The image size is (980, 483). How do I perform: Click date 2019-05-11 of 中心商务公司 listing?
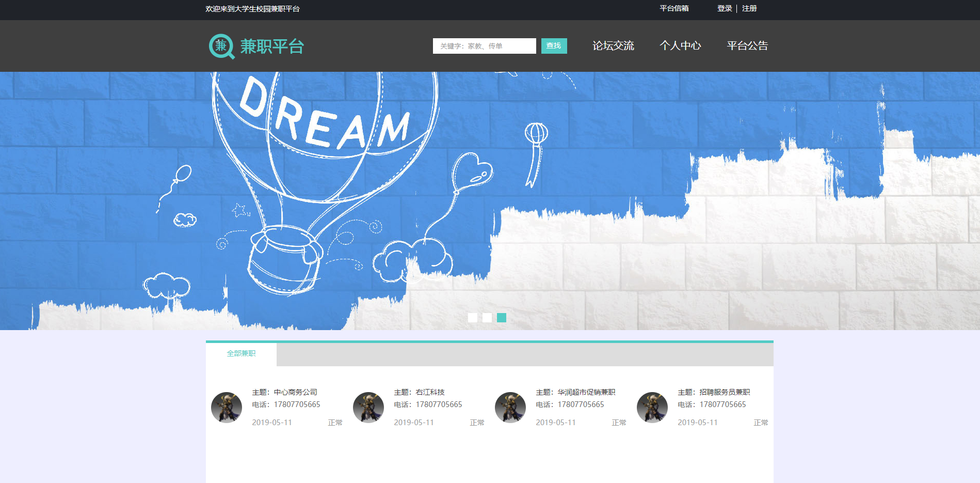[x=272, y=423]
